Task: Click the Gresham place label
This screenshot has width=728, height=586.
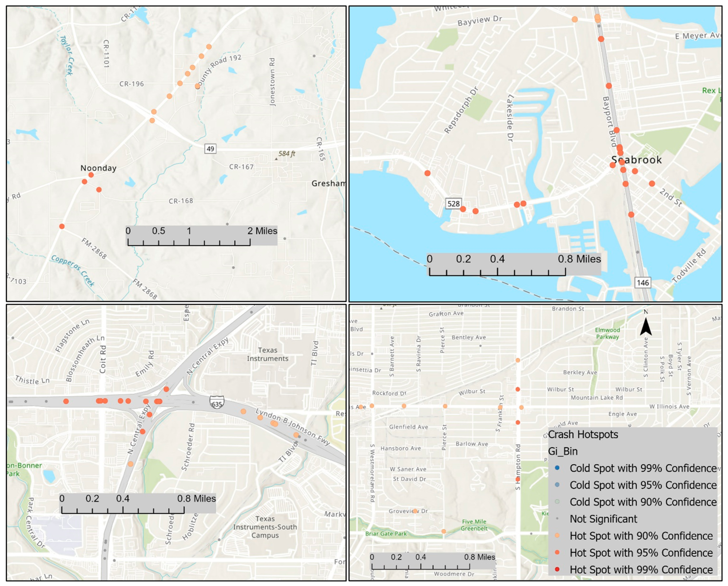Action: pos(328,184)
